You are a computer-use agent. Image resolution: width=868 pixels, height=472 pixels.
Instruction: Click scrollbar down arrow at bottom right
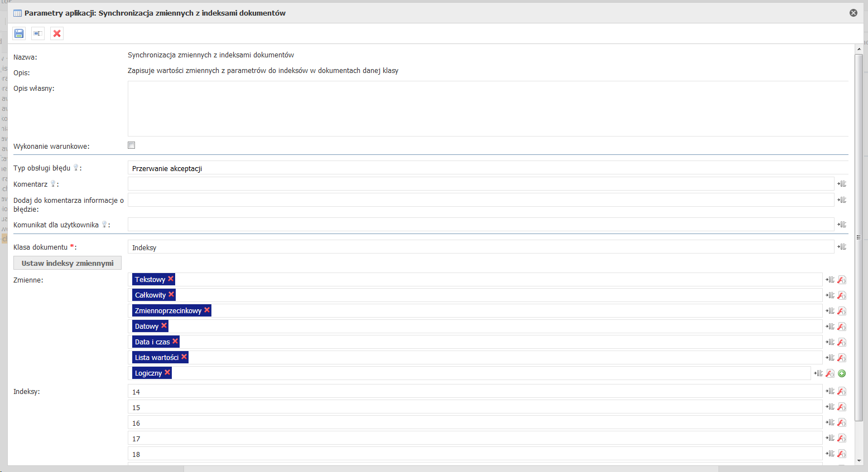click(x=859, y=461)
